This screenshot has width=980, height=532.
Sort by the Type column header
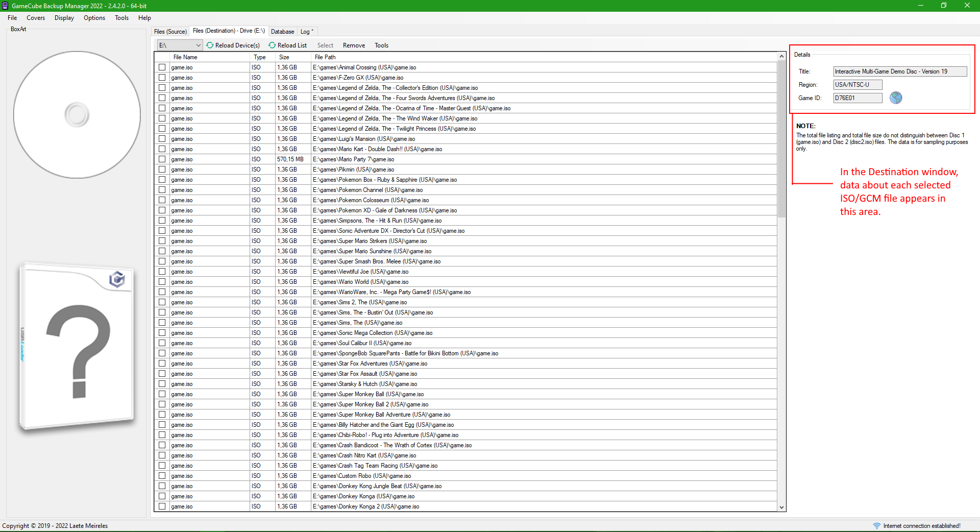[x=263, y=57]
